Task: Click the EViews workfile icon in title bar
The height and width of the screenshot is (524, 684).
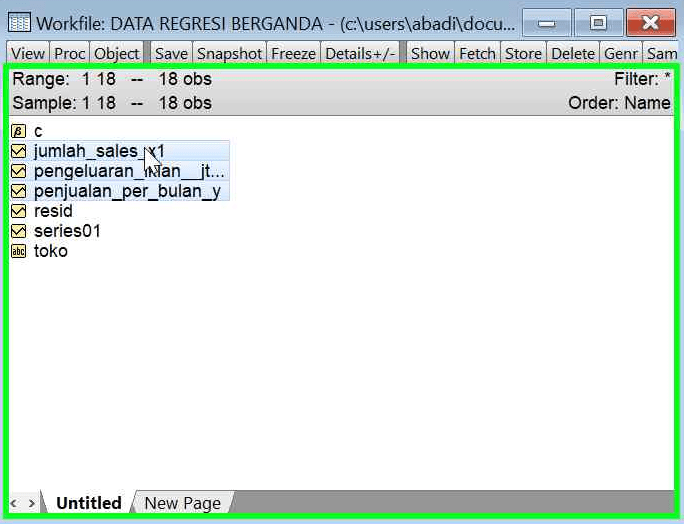Action: [20, 22]
